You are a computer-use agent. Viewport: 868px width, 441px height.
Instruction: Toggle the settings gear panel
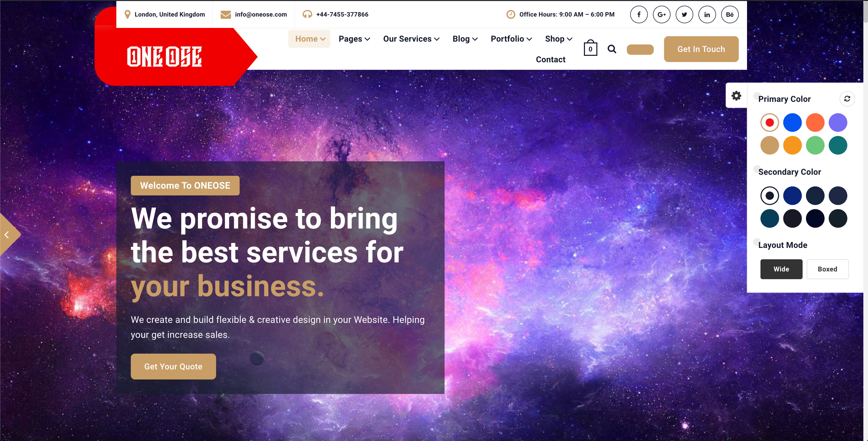736,96
